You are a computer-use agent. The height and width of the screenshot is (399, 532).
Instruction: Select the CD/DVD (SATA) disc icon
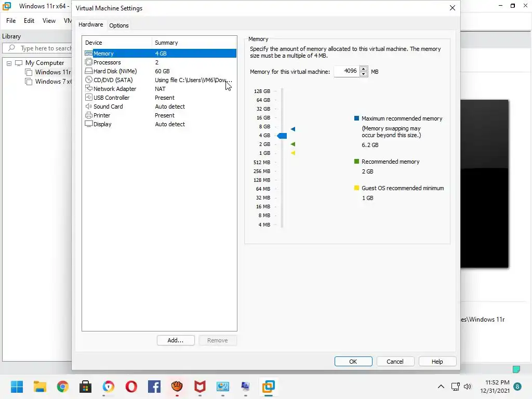[88, 79]
